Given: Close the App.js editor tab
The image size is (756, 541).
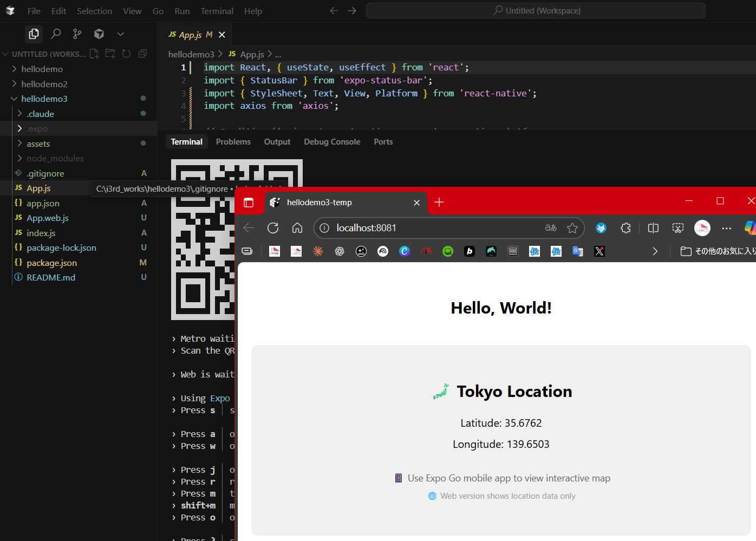Looking at the screenshot, I should pos(222,35).
